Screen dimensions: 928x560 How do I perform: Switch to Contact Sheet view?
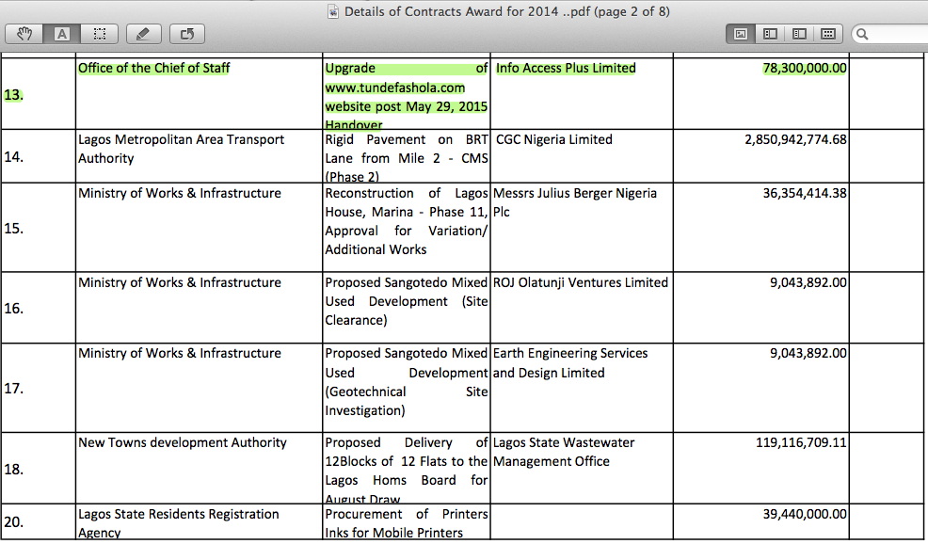[828, 34]
